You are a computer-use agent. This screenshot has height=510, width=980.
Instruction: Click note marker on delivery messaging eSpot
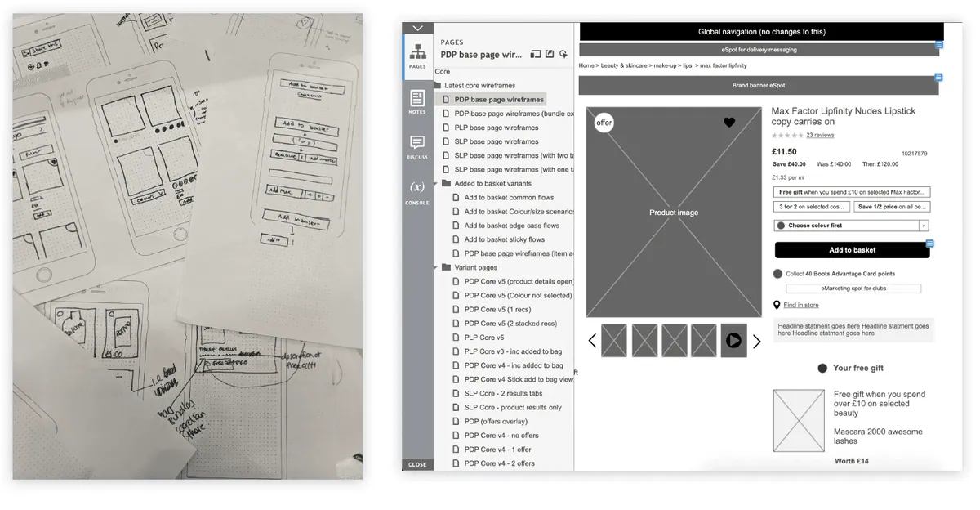click(x=939, y=45)
